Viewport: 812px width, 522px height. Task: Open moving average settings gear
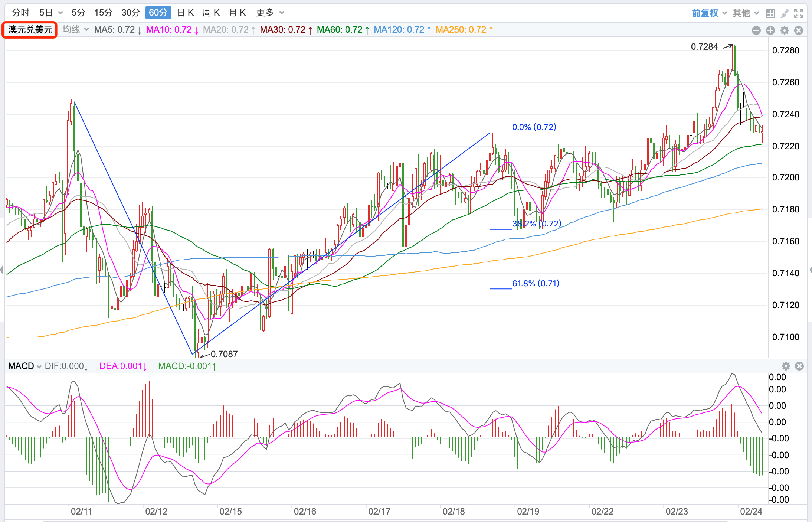tap(785, 30)
